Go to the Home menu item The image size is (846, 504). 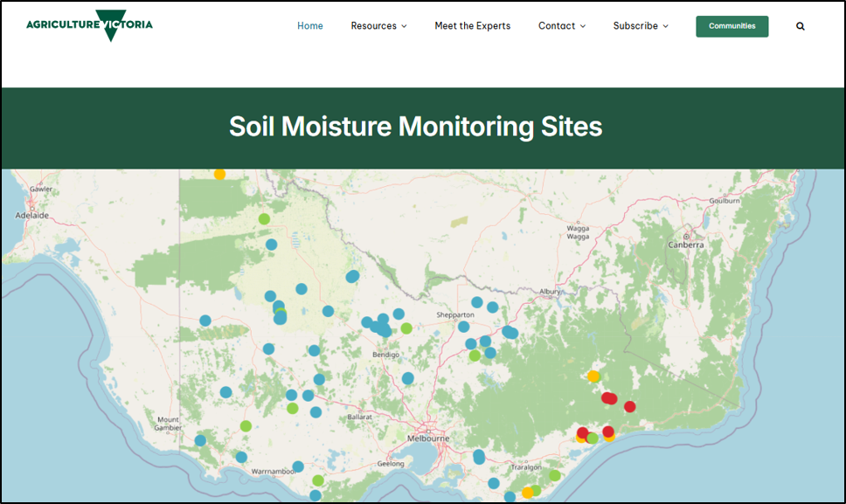309,26
